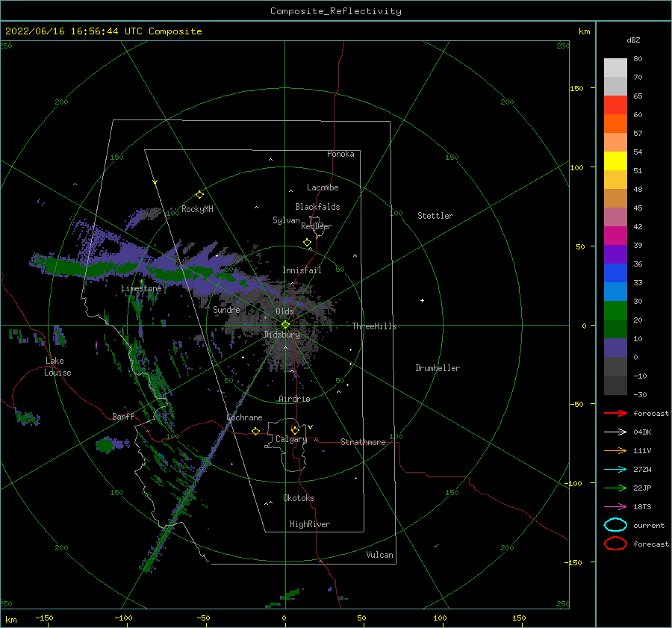Image resolution: width=672 pixels, height=628 pixels.
Task: Click the Vulcan city label
Action: click(x=380, y=555)
